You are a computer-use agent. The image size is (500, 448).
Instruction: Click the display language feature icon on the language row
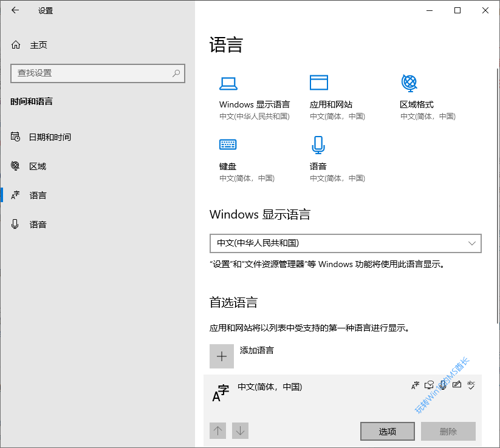pos(415,385)
